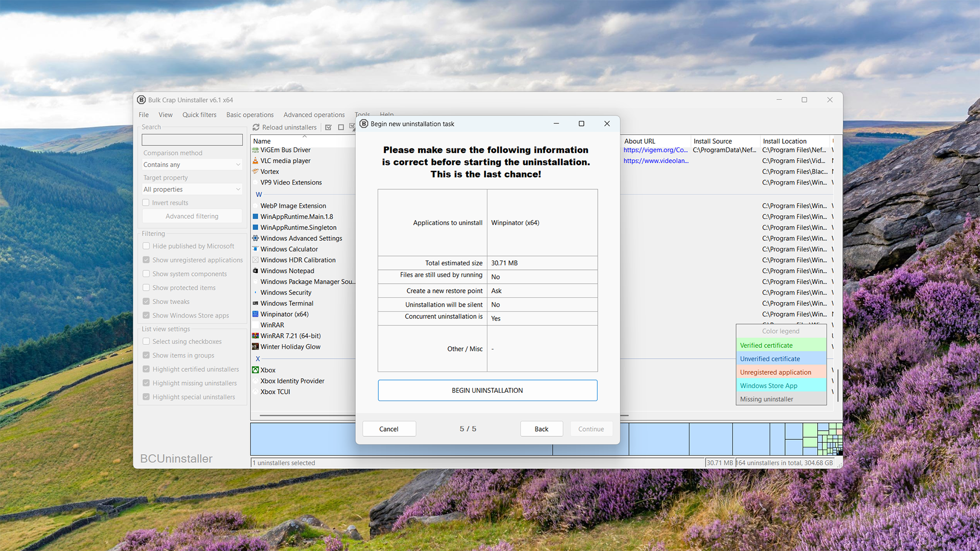Click the Unregistered application legend swatch
Viewport: 980px width, 551px height.
point(781,372)
